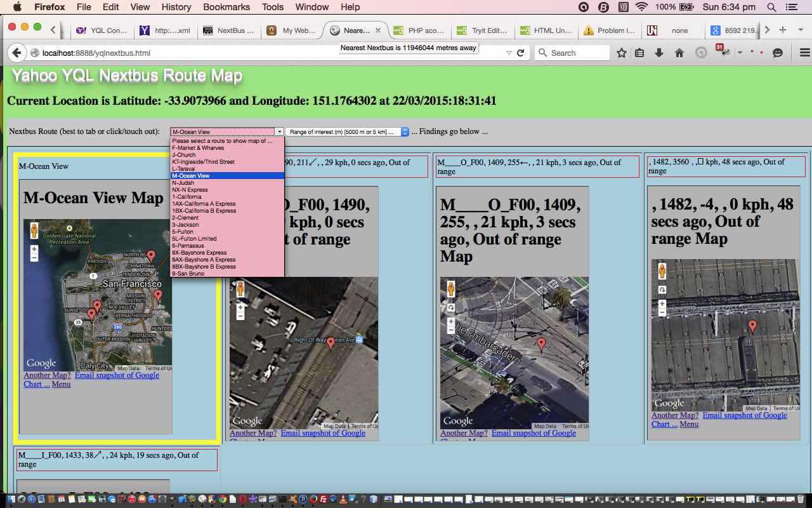The image size is (812, 508).
Task: Choose KT-Ingleside/Third Street route option
Action: (x=227, y=162)
